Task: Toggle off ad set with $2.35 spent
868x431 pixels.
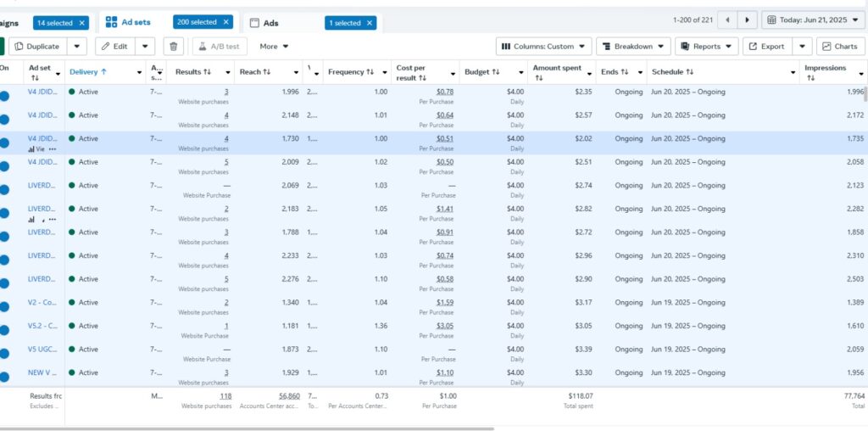Action: (x=4, y=96)
